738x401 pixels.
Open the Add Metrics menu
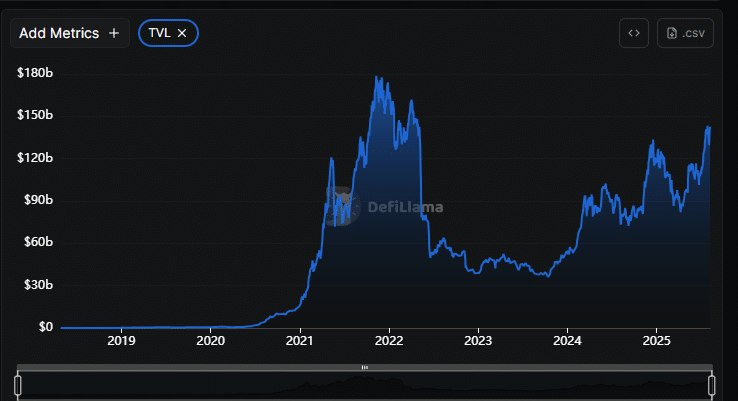(x=68, y=33)
